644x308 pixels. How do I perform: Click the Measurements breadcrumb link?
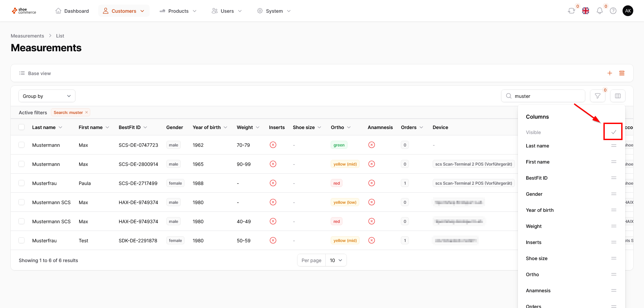click(x=28, y=36)
